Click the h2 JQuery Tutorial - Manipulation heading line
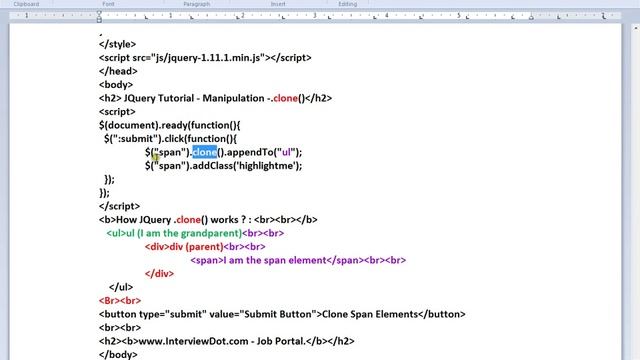Image resolution: width=640 pixels, height=360 pixels. pos(215,98)
